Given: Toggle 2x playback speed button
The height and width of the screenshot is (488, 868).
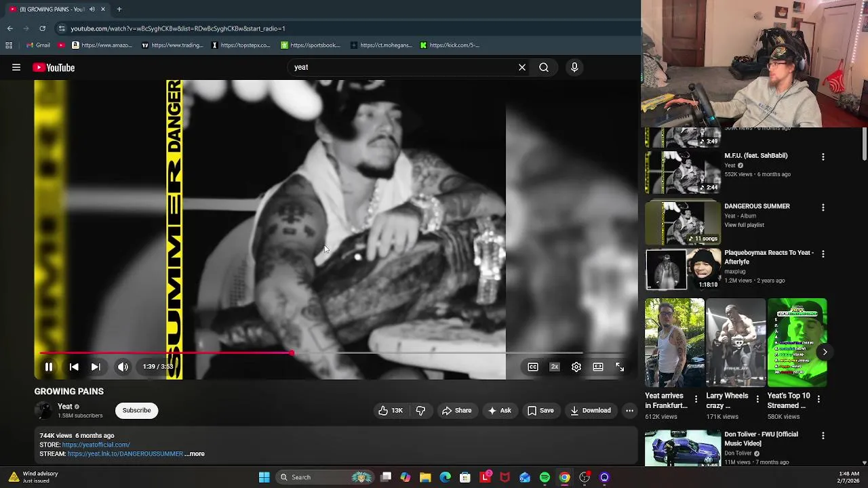Looking at the screenshot, I should (x=555, y=367).
